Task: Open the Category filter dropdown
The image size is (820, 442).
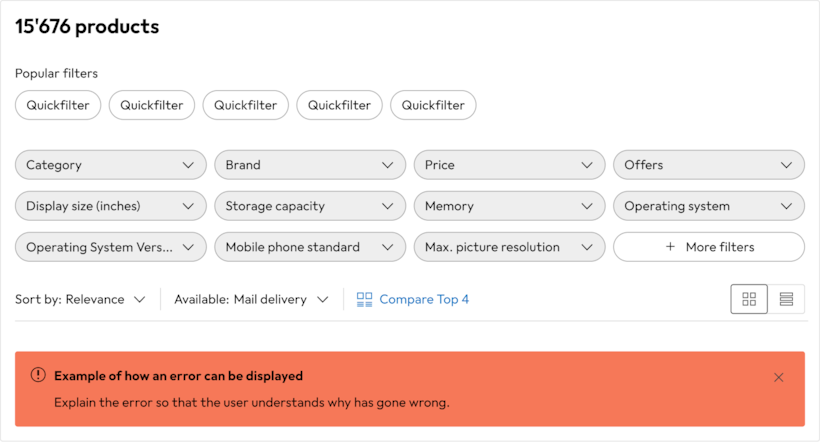Action: tap(110, 165)
